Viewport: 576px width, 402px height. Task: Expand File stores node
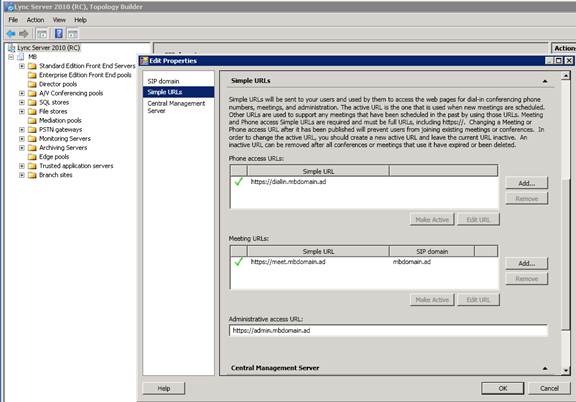[22, 112]
